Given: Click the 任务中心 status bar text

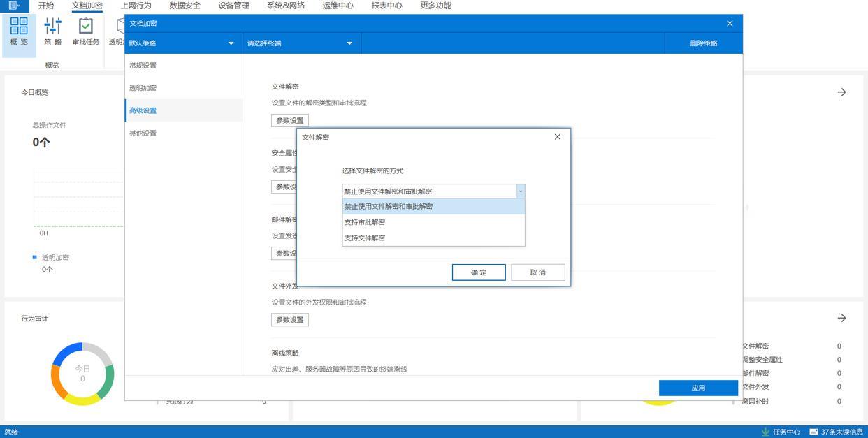Looking at the screenshot, I should click(786, 432).
